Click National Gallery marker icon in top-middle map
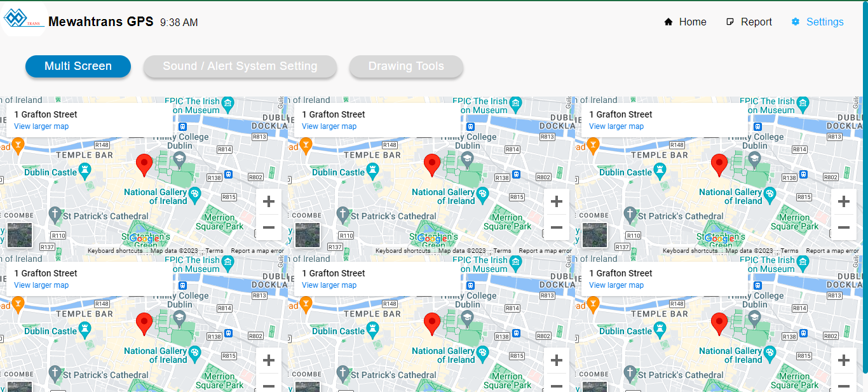This screenshot has height=392, width=868. pos(482,194)
